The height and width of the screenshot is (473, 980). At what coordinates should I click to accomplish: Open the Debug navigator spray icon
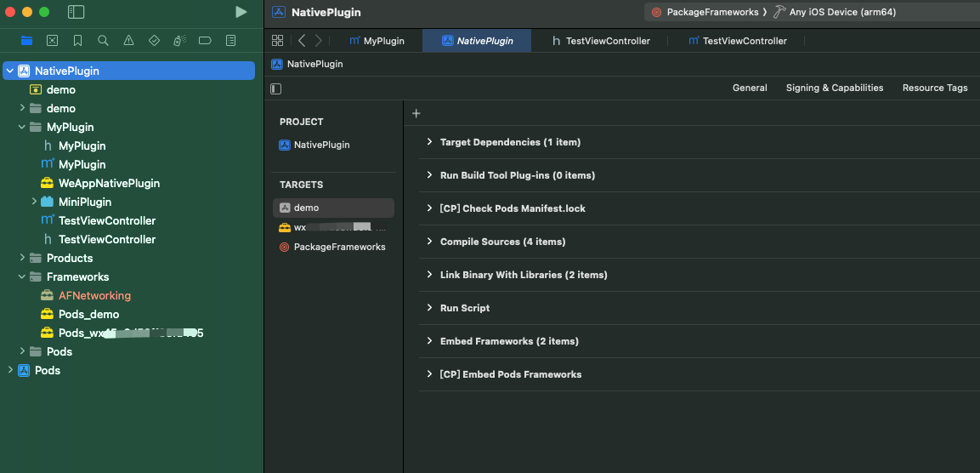pos(179,41)
